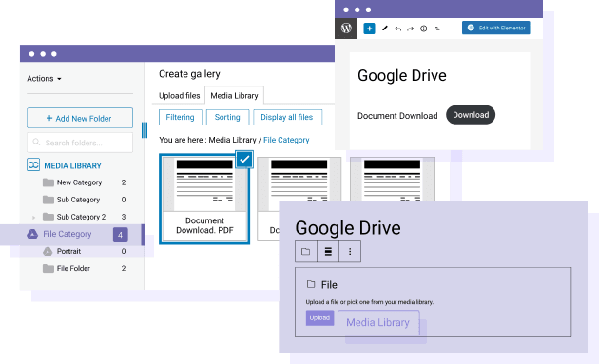Select the second document thumbnail
599x364 pixels.
pyautogui.click(x=299, y=180)
